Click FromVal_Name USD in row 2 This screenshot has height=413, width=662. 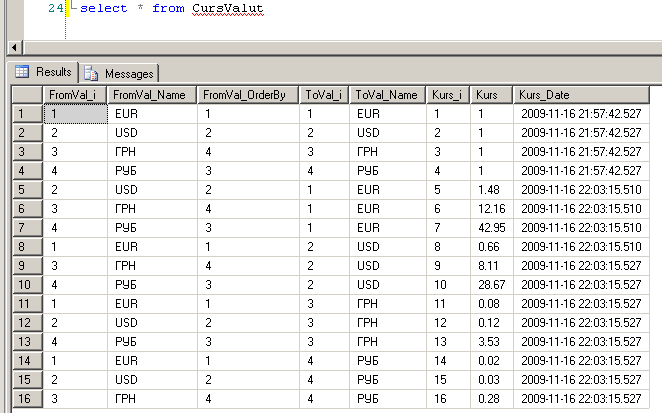pyautogui.click(x=126, y=133)
